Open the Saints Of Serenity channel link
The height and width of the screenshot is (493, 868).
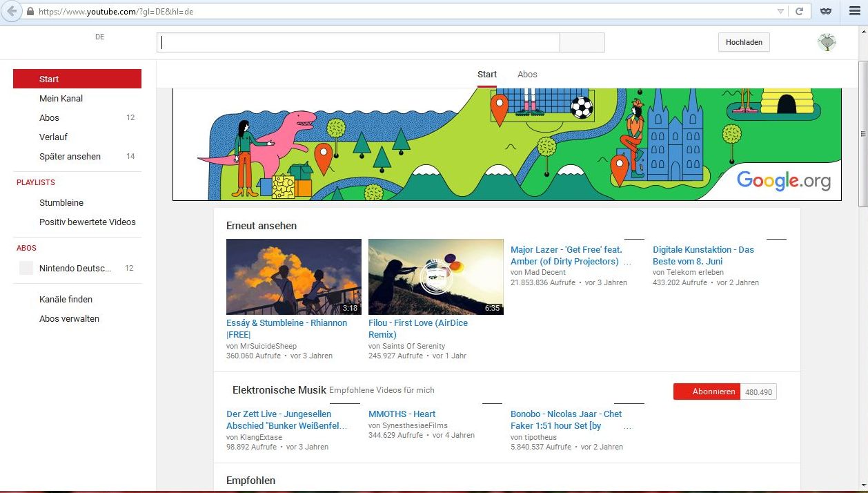[412, 346]
